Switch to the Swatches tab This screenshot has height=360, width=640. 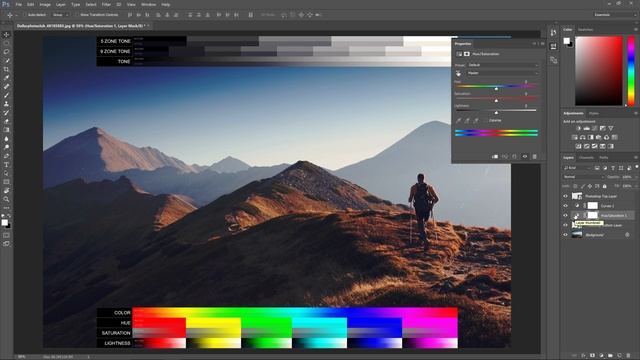585,30
